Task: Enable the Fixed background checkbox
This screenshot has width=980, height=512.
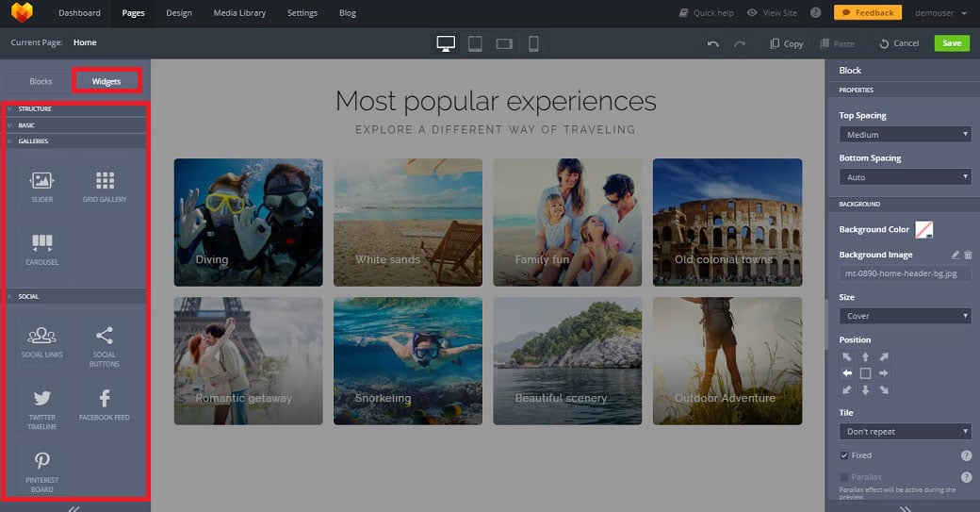Action: pyautogui.click(x=844, y=455)
